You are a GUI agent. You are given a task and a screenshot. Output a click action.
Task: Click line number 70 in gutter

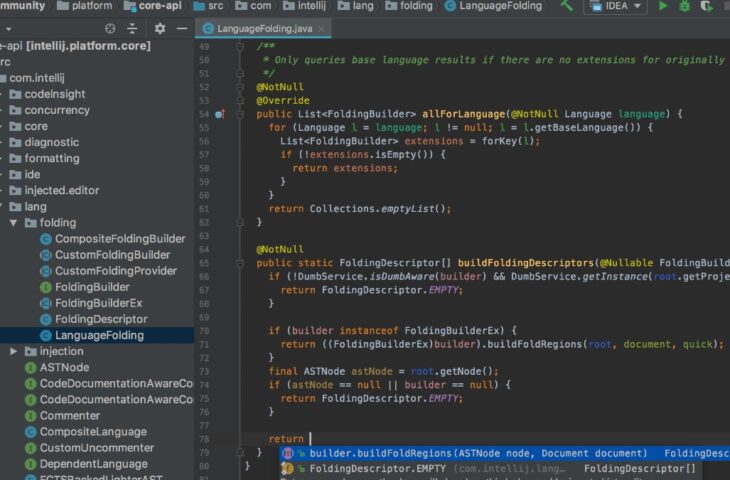(x=204, y=331)
